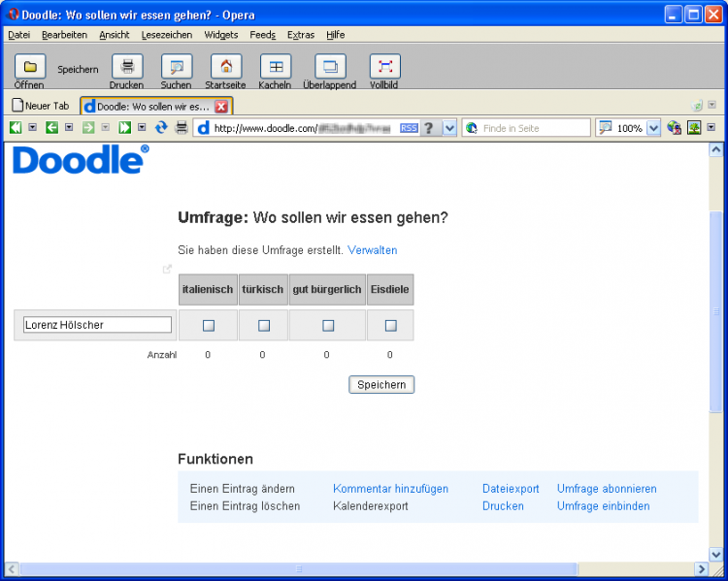Click the trash icon at right of tab bar
This screenshot has width=728, height=581.
click(x=697, y=106)
